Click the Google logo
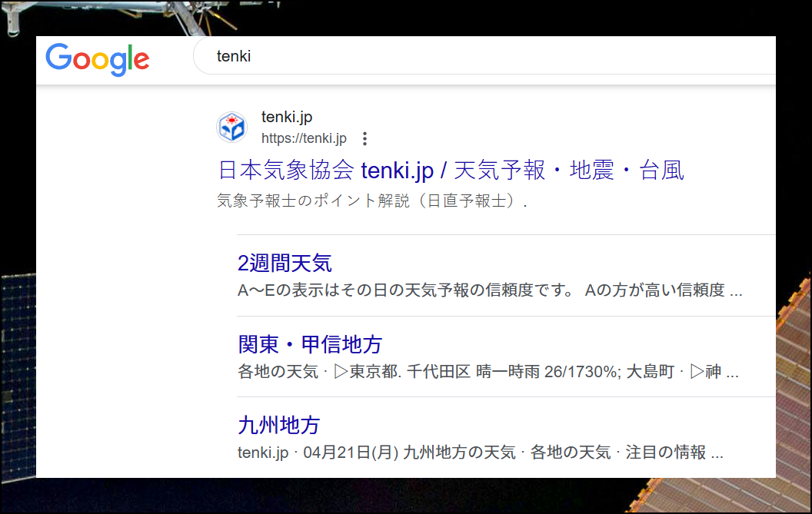Viewport: 812px width, 514px height. pyautogui.click(x=98, y=59)
